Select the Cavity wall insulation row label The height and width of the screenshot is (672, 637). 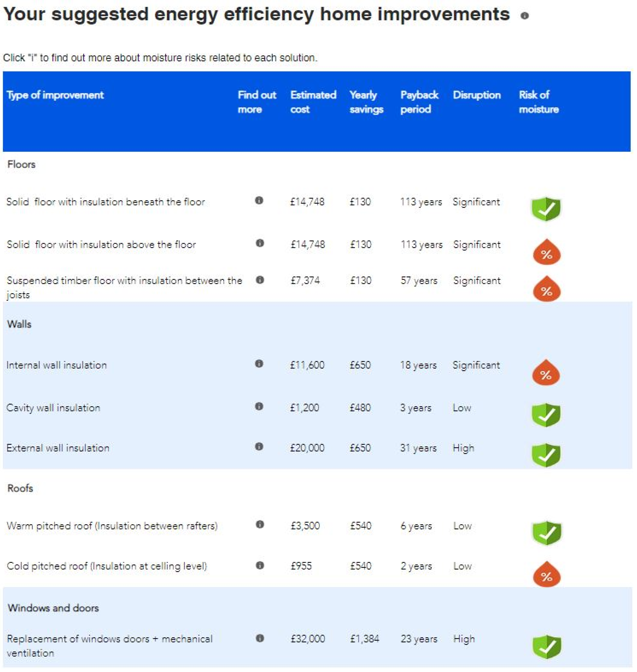coord(53,408)
